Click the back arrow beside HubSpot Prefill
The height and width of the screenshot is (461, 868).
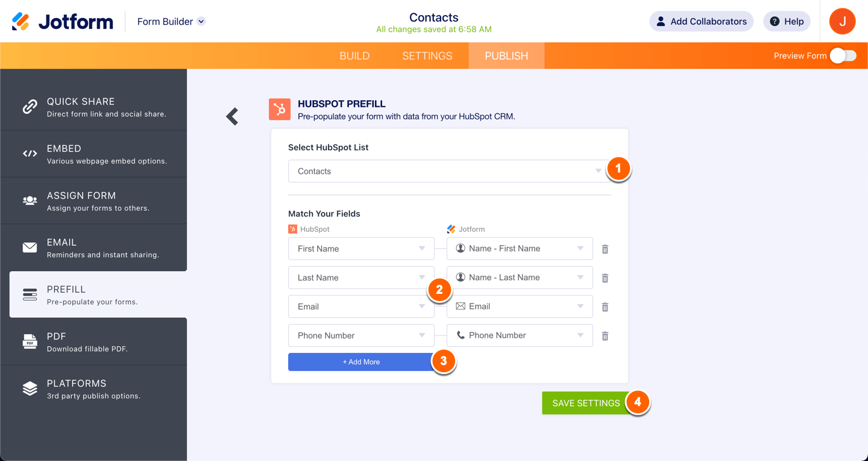233,116
